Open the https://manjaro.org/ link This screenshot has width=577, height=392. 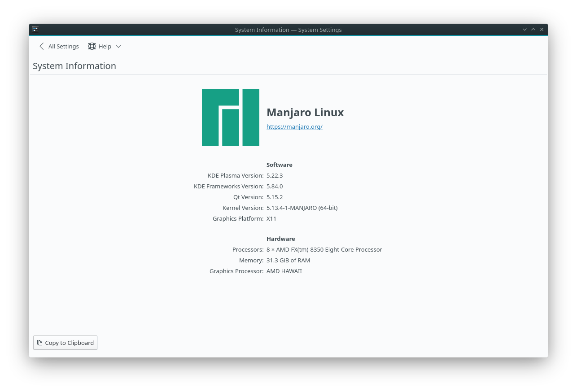coord(294,126)
